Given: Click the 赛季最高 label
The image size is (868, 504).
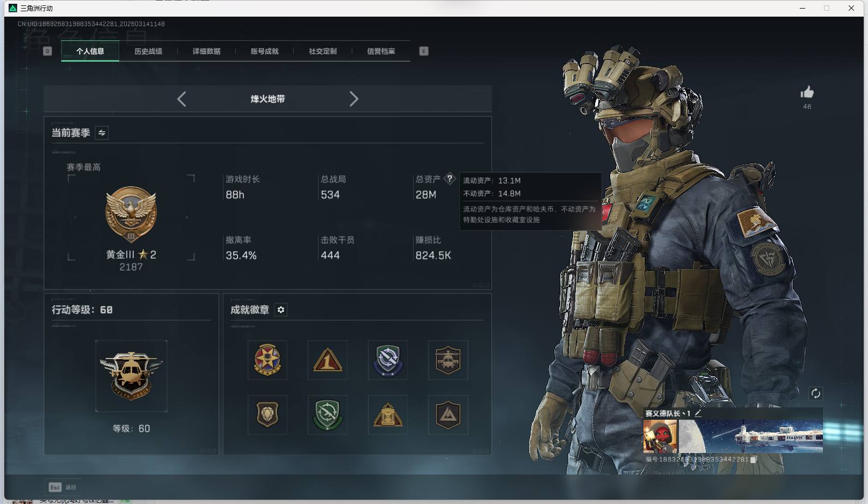Looking at the screenshot, I should click(x=84, y=167).
